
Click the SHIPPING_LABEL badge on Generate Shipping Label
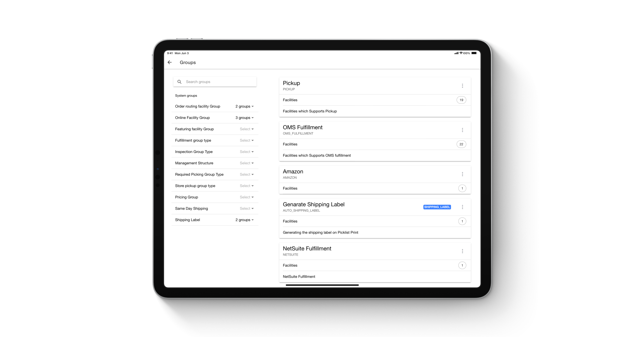[437, 207]
